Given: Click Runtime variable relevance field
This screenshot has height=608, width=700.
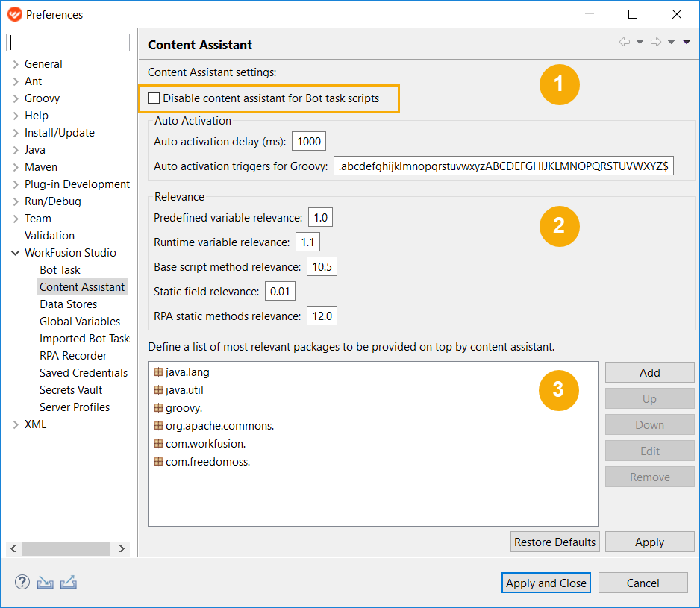Looking at the screenshot, I should (x=307, y=242).
